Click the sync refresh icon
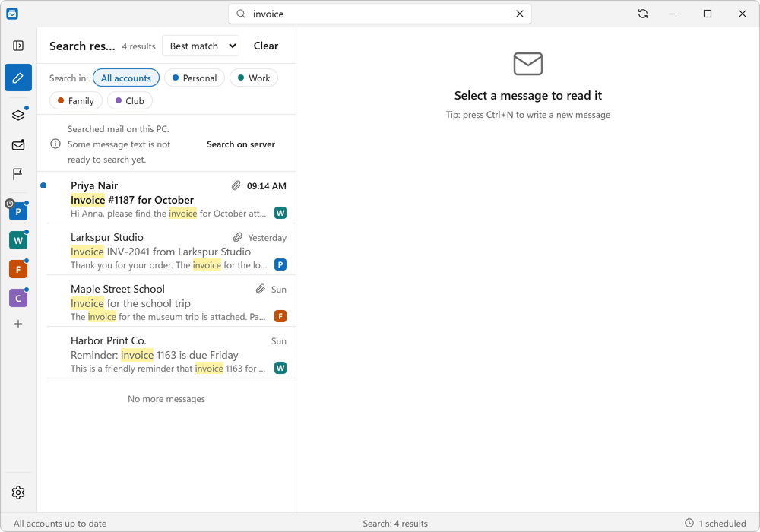760x532 pixels. (x=643, y=14)
